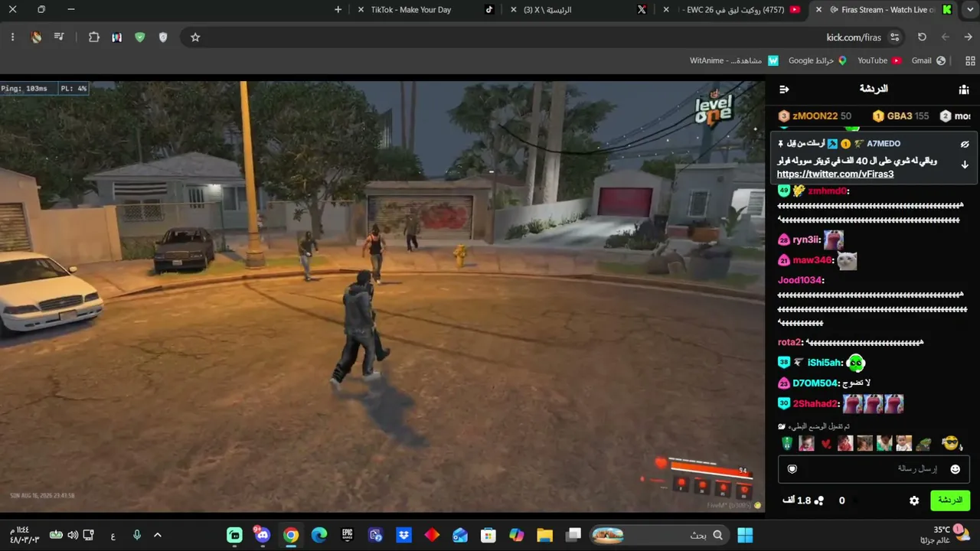The height and width of the screenshot is (551, 980).
Task: Click the shield icon in message box
Action: (x=792, y=469)
